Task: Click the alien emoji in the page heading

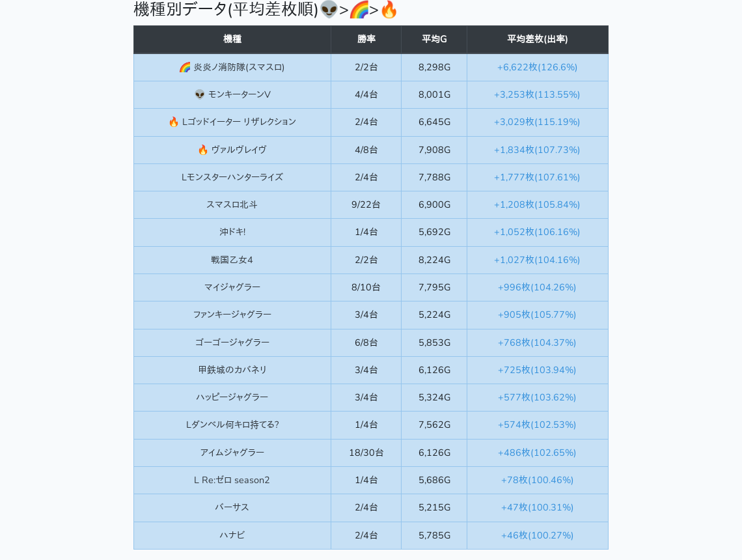Action: pyautogui.click(x=329, y=10)
